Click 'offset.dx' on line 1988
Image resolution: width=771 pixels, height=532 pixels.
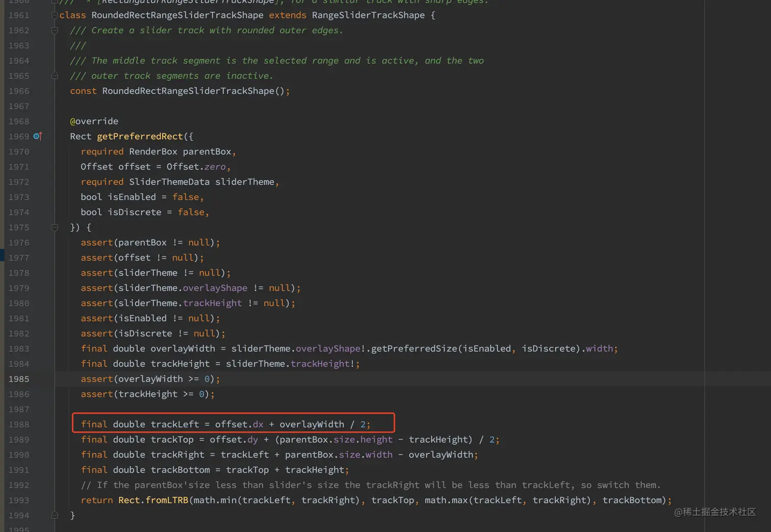tap(239, 424)
